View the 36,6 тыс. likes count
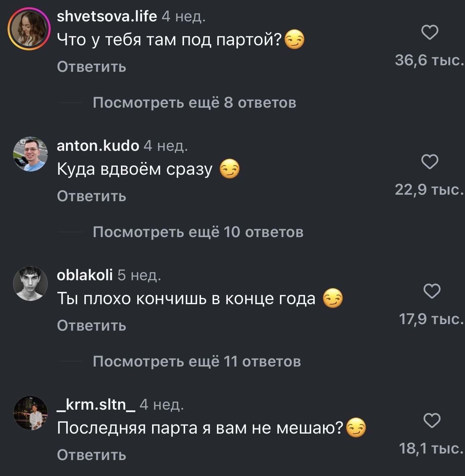Image resolution: width=465 pixels, height=476 pixels. click(x=429, y=60)
